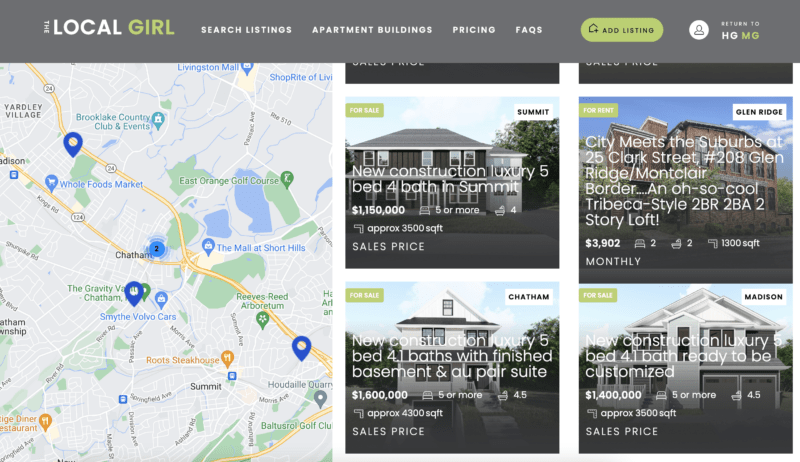Select the blue map pin near Houdaille Quarry
Viewport: 800px width, 462px height.
point(302,348)
